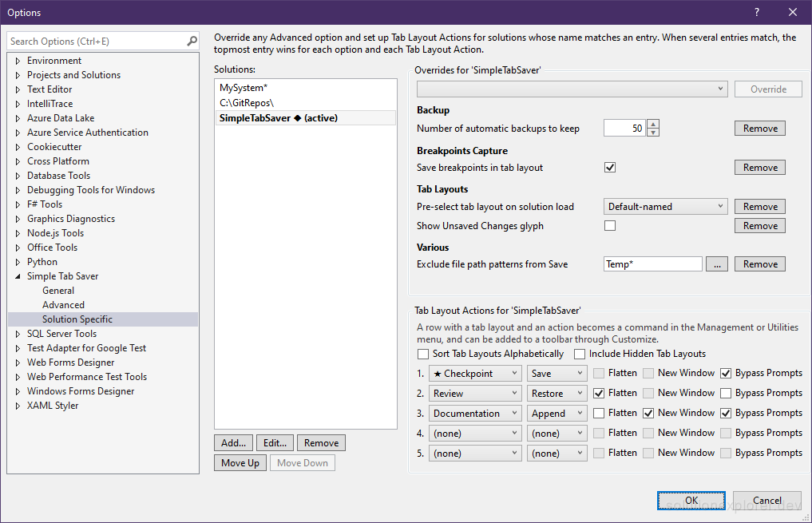This screenshot has height=523, width=812.
Task: Uncheck Flatten for the Review row
Action: [x=599, y=393]
